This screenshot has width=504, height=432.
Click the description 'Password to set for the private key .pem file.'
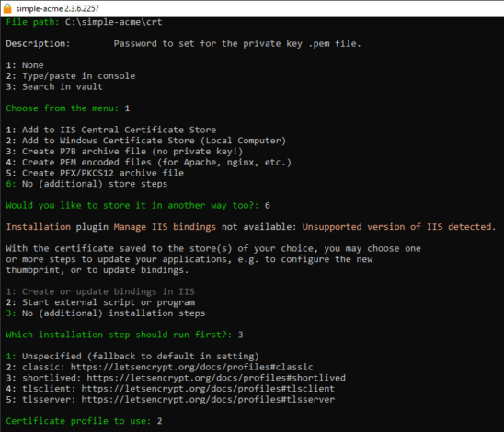tap(237, 44)
